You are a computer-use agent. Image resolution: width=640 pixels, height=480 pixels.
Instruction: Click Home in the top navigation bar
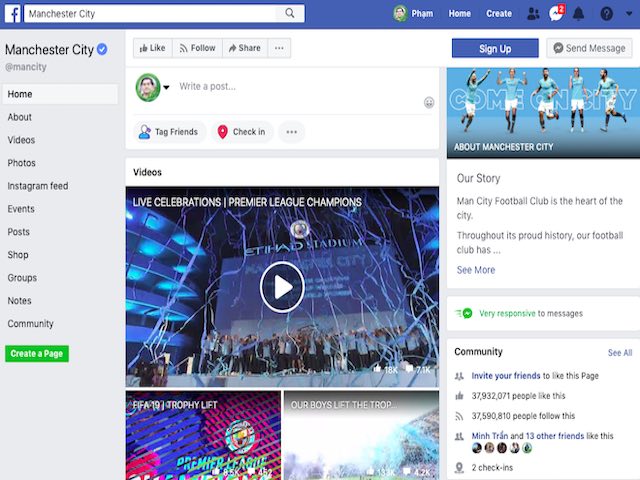point(460,14)
